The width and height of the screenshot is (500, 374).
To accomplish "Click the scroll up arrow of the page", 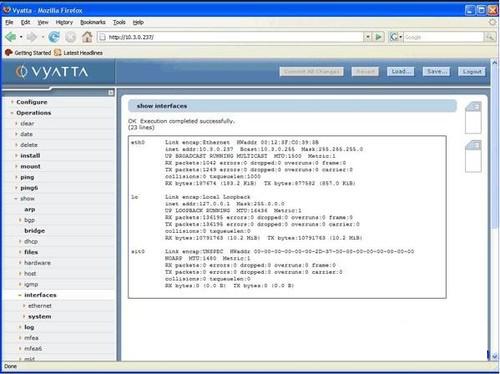I will pos(495,63).
